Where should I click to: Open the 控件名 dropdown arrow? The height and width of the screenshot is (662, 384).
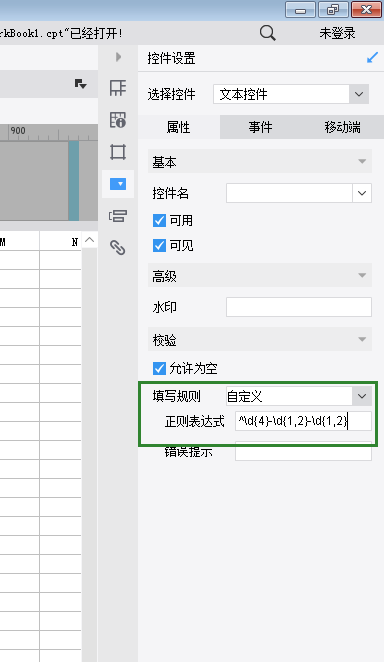click(x=362, y=193)
